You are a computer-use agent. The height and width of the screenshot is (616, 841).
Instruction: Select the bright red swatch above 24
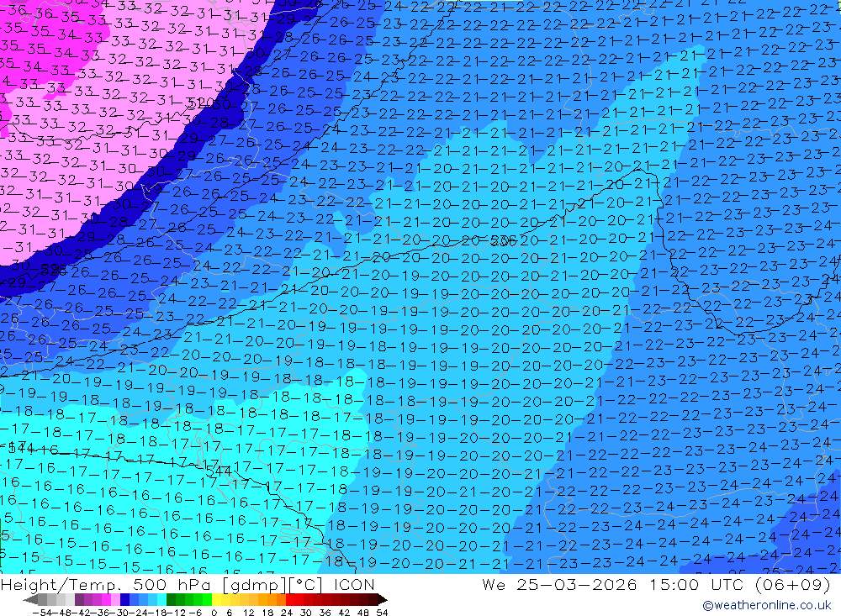point(291,599)
